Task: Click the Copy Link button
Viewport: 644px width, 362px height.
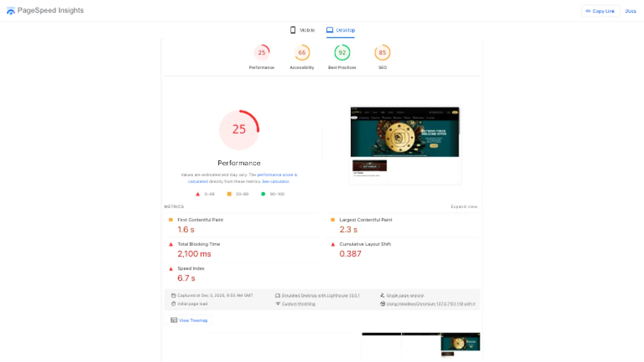Action: [600, 11]
